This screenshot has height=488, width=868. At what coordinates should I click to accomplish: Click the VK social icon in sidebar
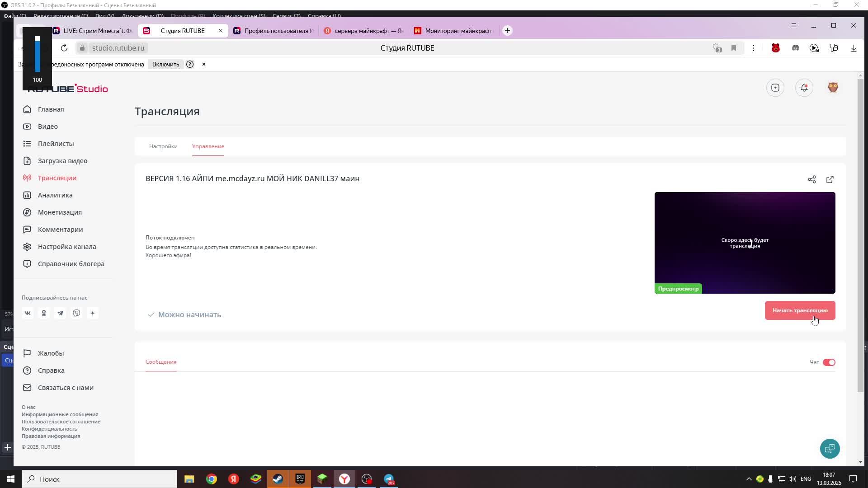pos(28,313)
